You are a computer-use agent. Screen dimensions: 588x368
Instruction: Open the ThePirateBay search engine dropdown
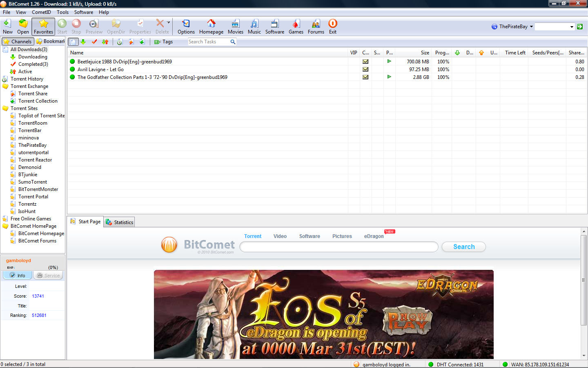point(531,27)
